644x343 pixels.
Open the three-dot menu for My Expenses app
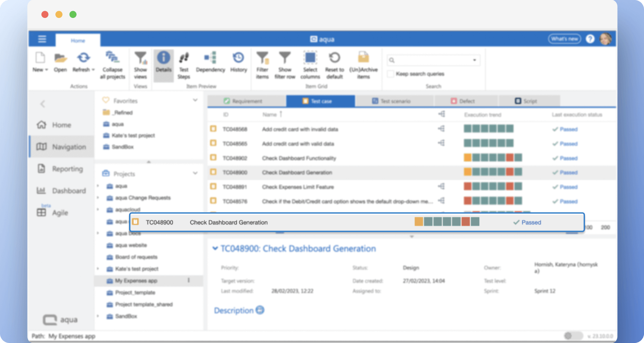coord(188,280)
